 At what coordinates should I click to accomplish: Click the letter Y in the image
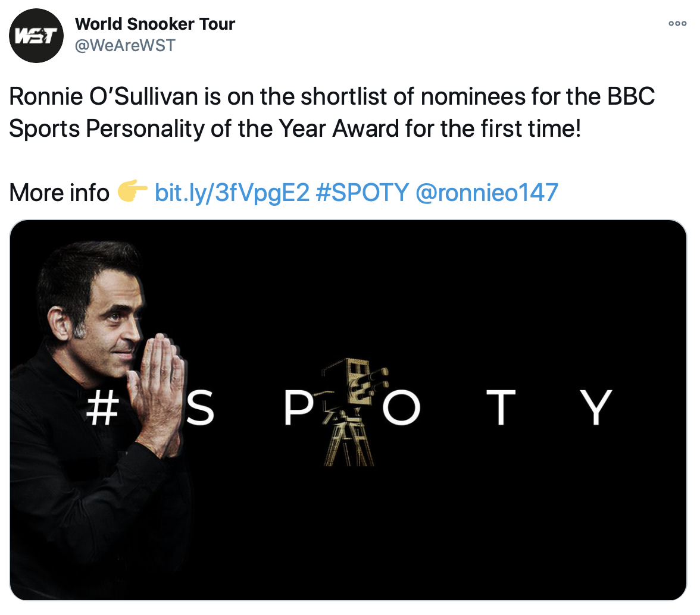595,408
